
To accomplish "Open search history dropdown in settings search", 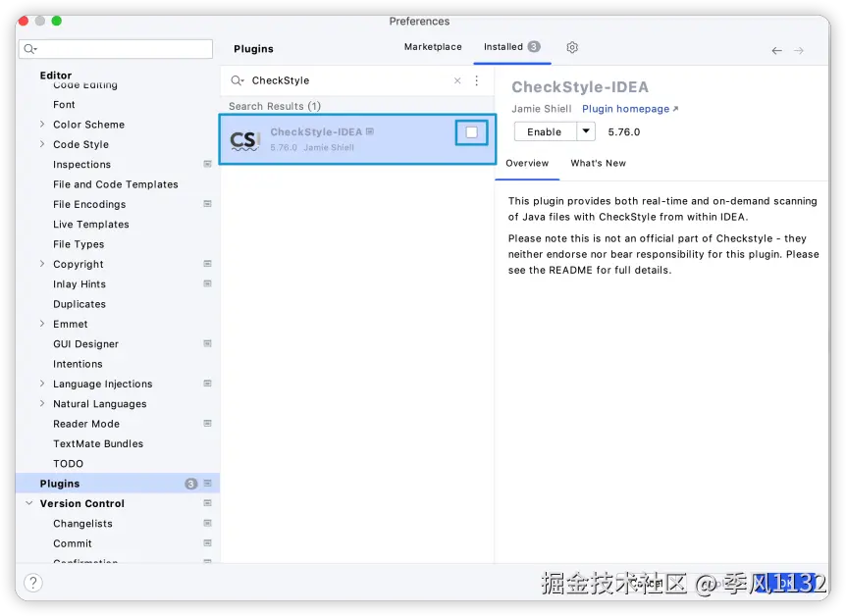I will [x=30, y=49].
